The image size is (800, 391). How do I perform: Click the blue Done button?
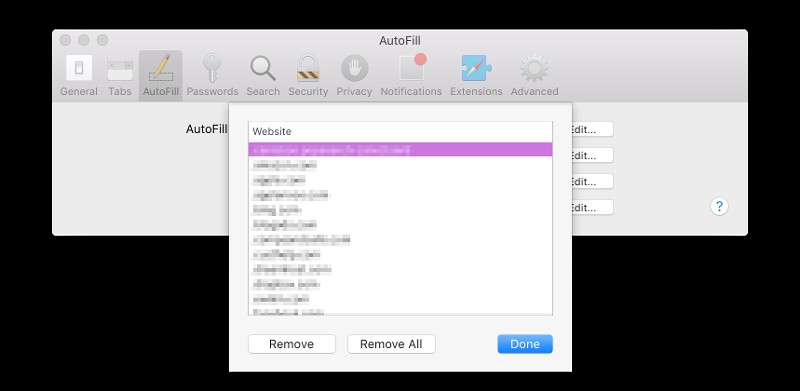point(525,344)
